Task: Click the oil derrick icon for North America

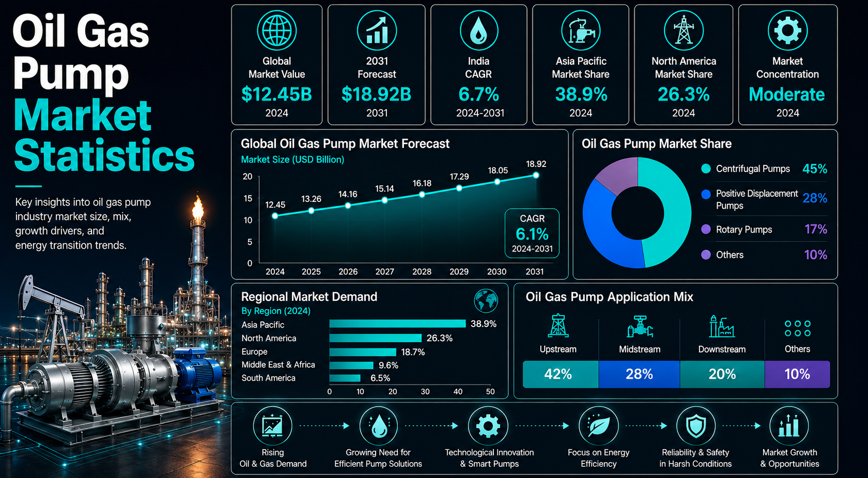Action: click(684, 30)
